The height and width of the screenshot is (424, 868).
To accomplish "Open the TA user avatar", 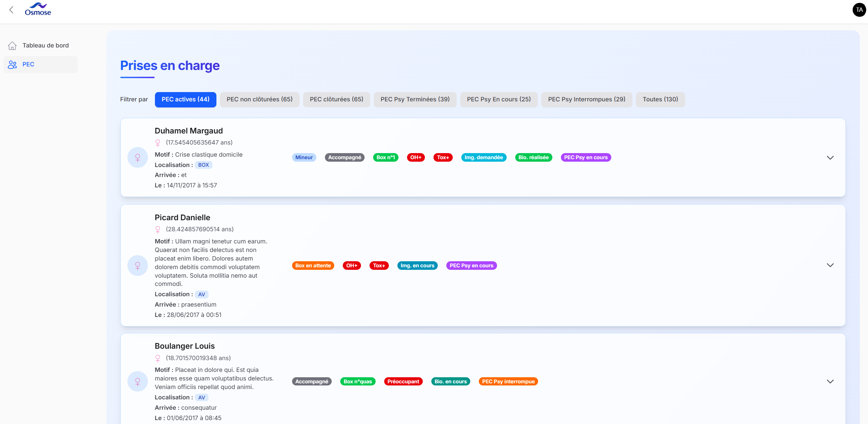I will pyautogui.click(x=859, y=10).
